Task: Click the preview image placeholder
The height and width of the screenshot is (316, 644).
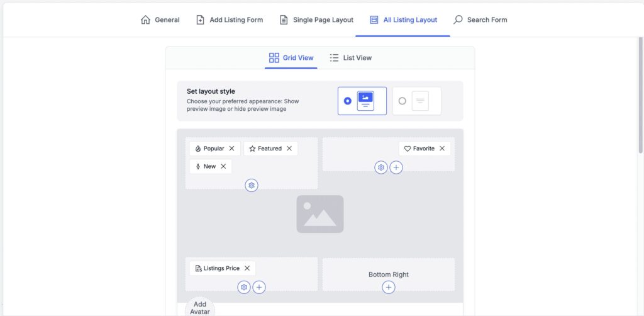Action: tap(320, 214)
